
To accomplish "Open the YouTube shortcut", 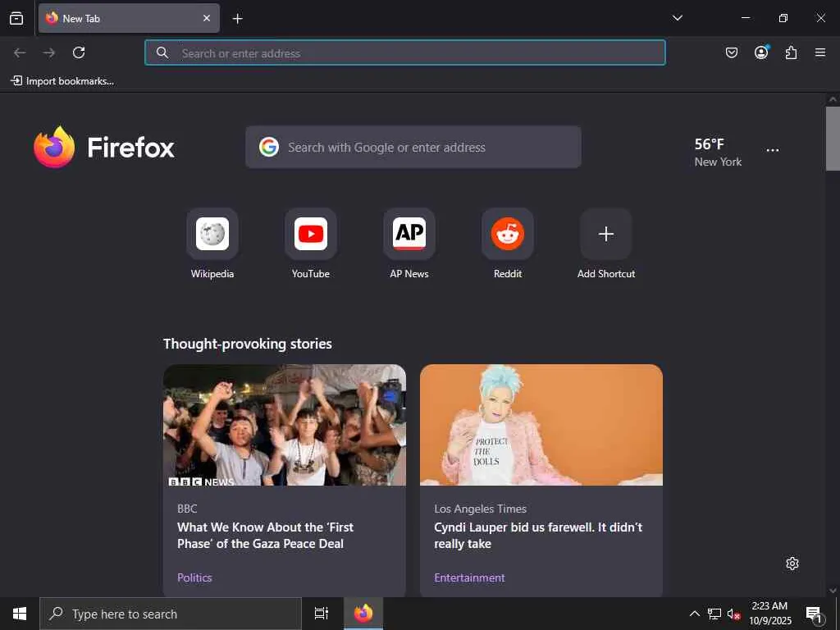I will [x=311, y=244].
